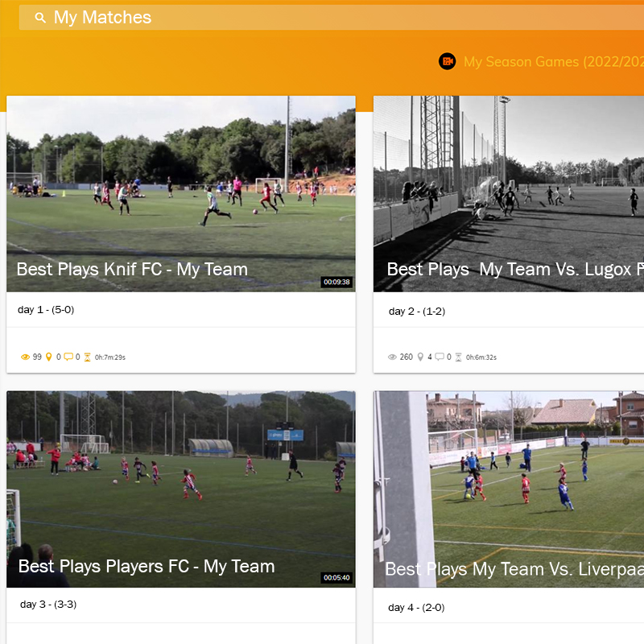The width and height of the screenshot is (644, 644).
Task: Click the hourglass duration icon on day 1 card
Action: [x=87, y=357]
